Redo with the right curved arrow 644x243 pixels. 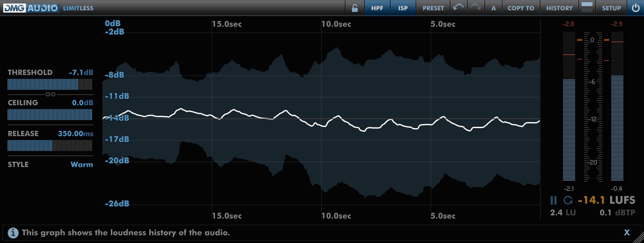pyautogui.click(x=475, y=8)
